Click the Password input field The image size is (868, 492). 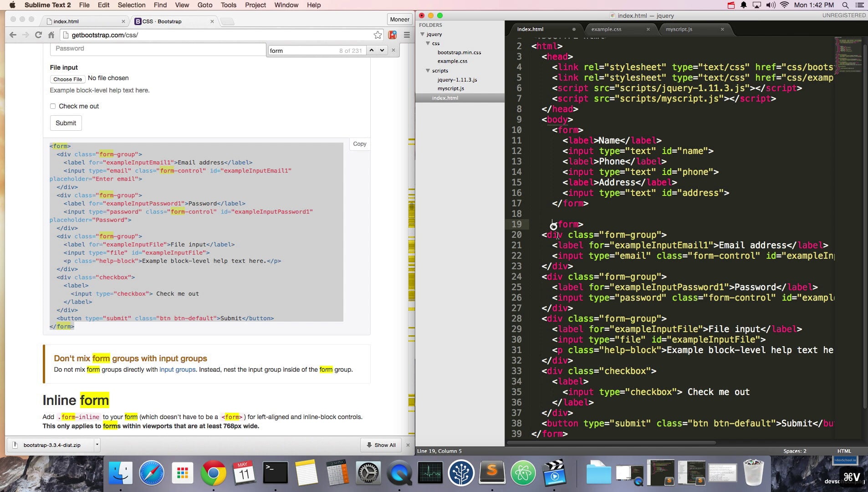[x=158, y=49]
